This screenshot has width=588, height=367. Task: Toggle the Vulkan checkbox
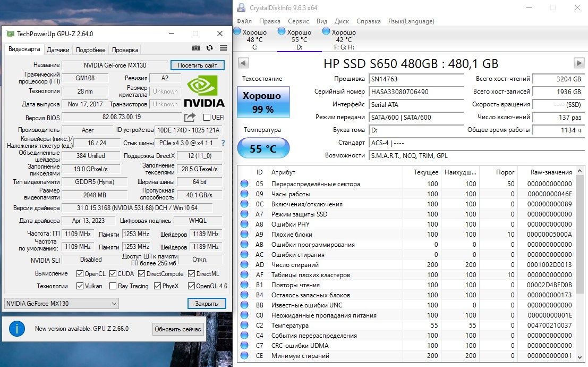pyautogui.click(x=80, y=286)
